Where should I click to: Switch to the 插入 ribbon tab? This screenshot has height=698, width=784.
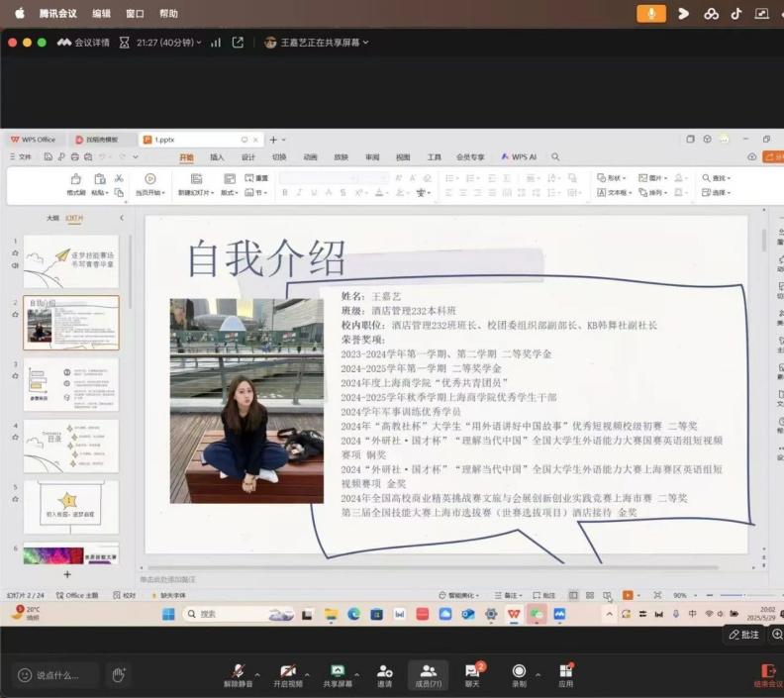pos(217,156)
